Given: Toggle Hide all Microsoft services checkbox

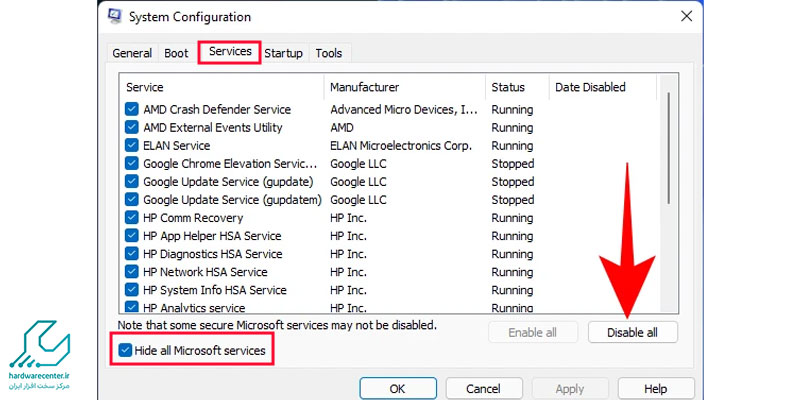Looking at the screenshot, I should tap(124, 351).
